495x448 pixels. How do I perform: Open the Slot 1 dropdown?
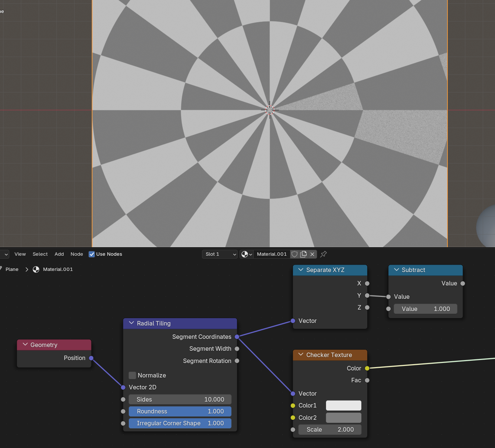220,254
